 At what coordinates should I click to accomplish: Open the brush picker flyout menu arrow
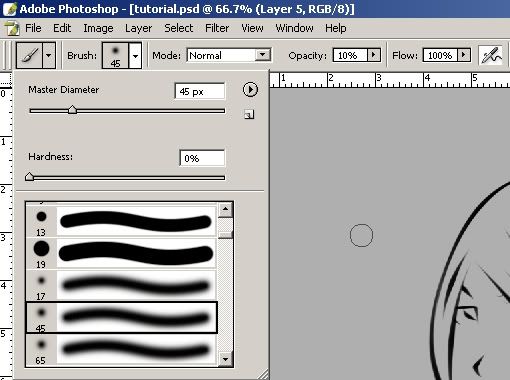250,90
